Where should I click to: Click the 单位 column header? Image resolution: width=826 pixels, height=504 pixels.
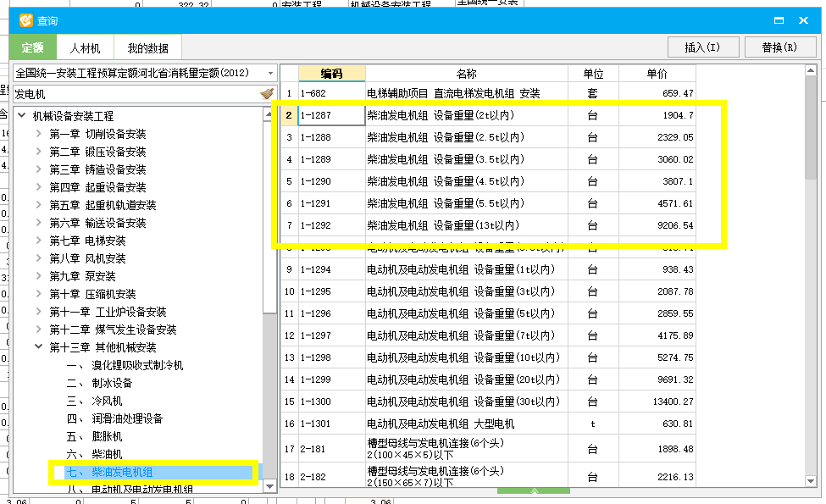point(593,73)
